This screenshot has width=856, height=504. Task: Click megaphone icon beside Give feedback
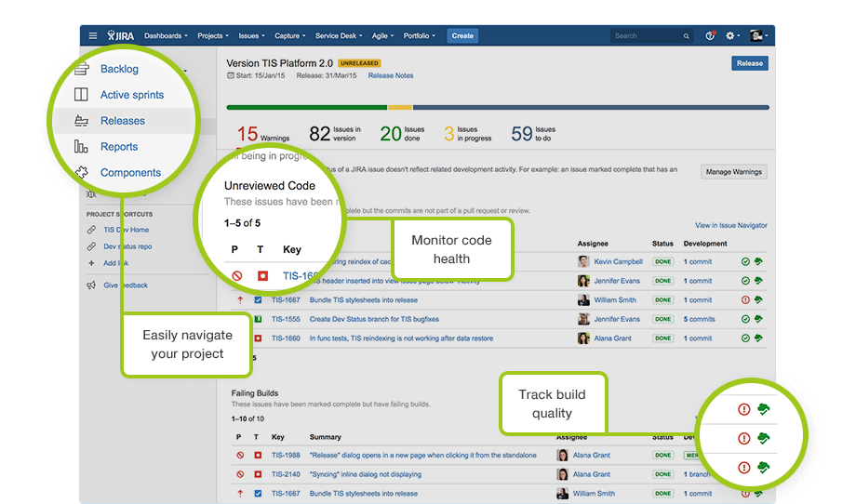(91, 285)
